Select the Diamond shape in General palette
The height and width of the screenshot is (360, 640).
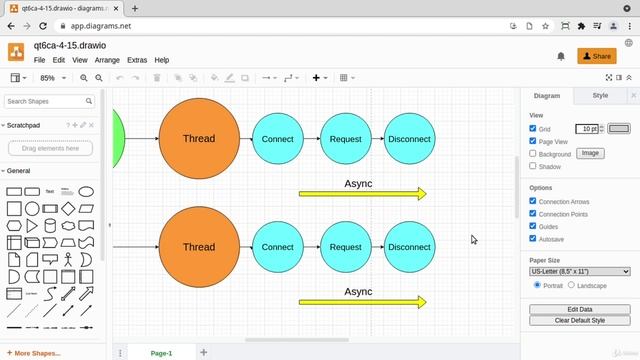[x=68, y=209]
